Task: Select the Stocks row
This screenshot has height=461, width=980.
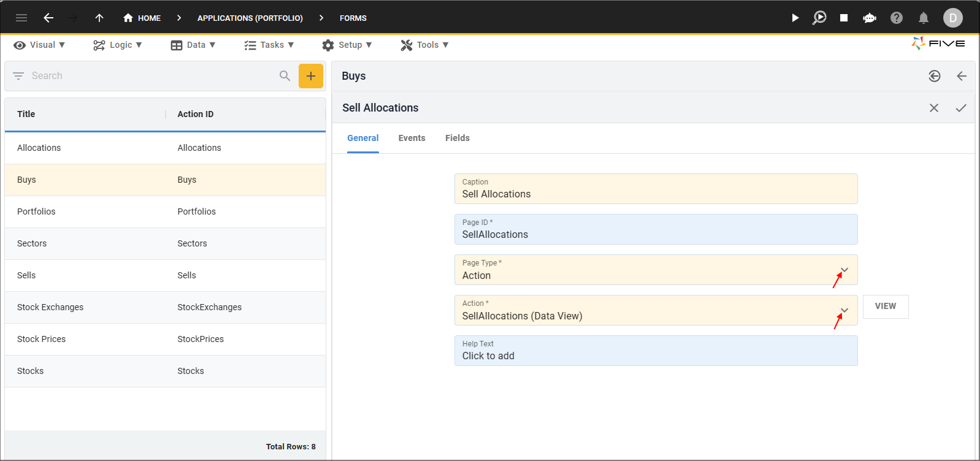Action: [165, 371]
